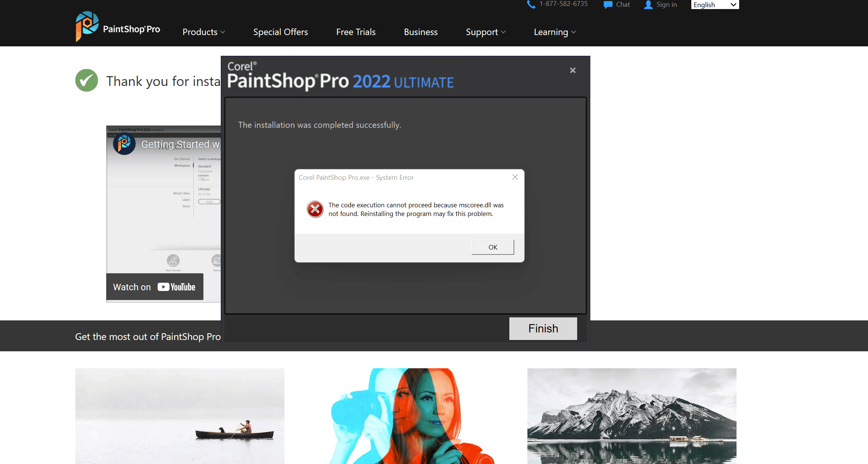Click the green checkmark icon
The width and height of the screenshot is (868, 464).
(x=87, y=80)
